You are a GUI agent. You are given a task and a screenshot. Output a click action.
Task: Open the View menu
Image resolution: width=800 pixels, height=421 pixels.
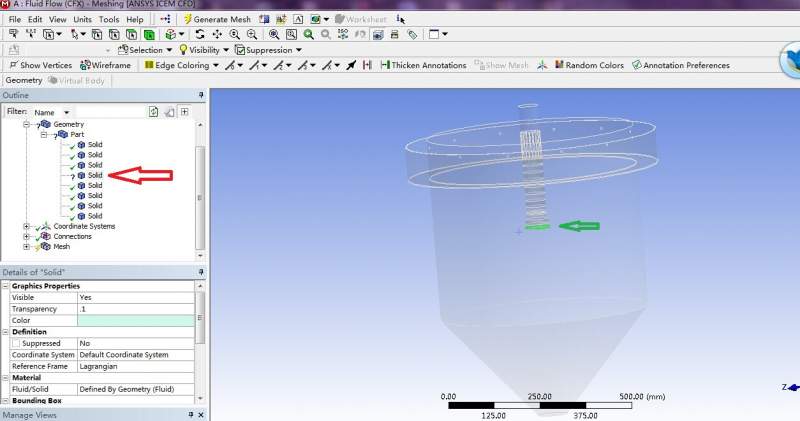tap(58, 19)
